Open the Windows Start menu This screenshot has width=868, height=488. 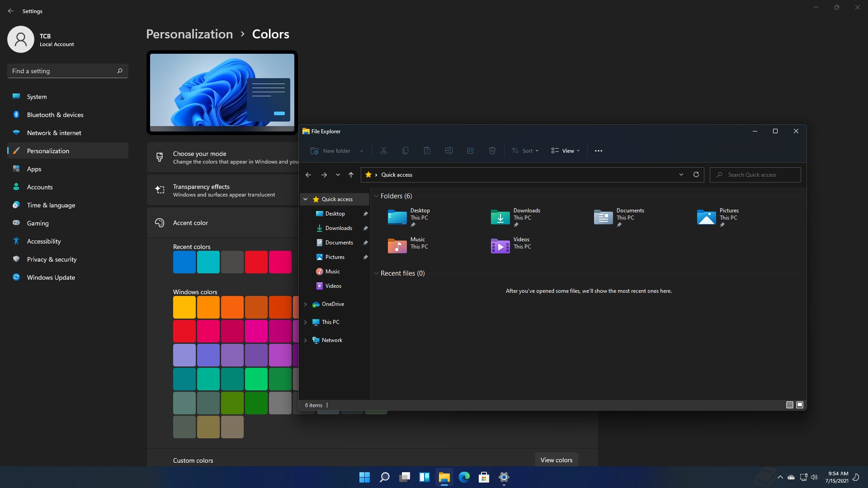(364, 477)
